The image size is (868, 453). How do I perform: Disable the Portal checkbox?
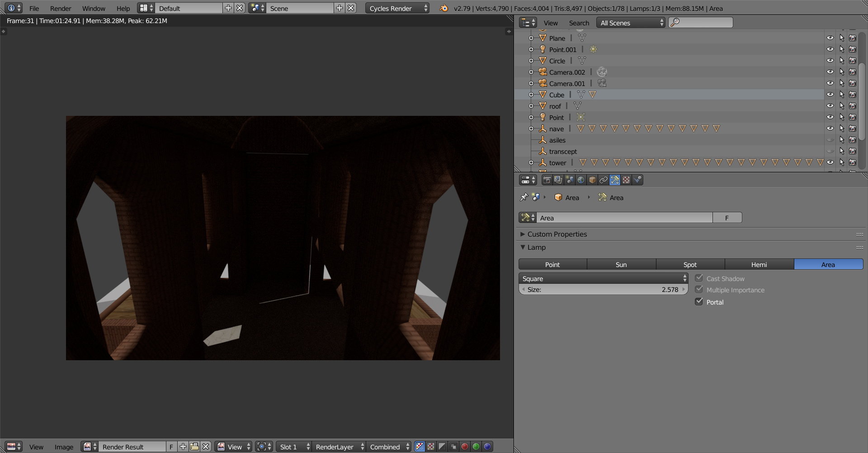699,301
